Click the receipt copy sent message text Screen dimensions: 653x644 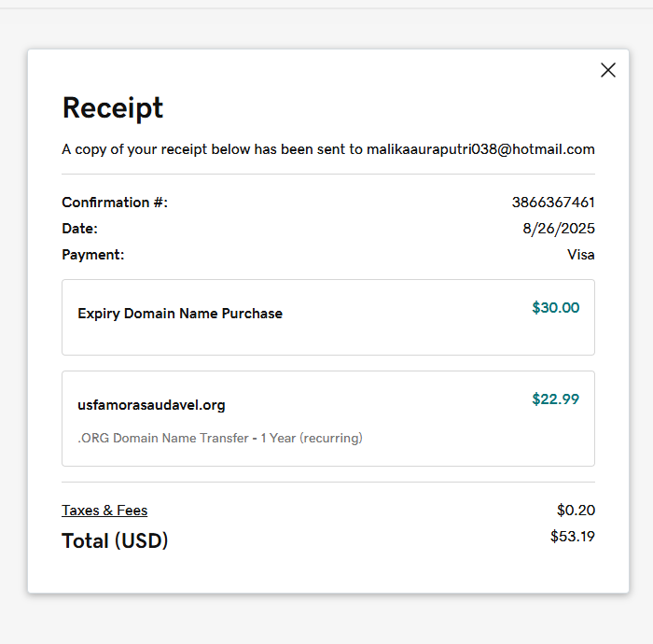pos(213,149)
